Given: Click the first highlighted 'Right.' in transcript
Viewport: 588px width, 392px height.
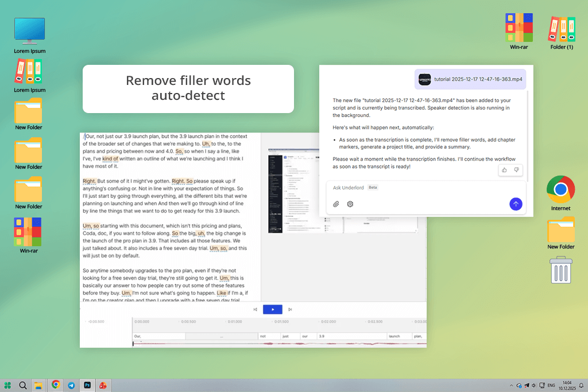Looking at the screenshot, I should click(89, 181).
